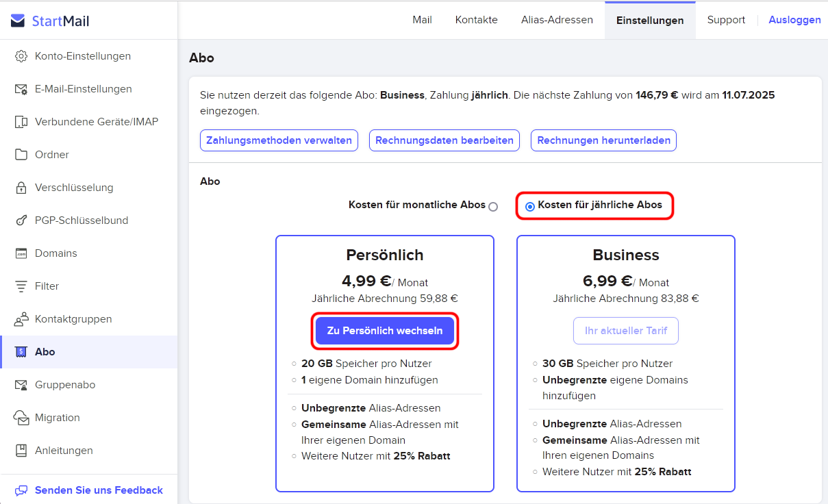Click the Migration inbox icon
The width and height of the screenshot is (828, 504).
[21, 418]
